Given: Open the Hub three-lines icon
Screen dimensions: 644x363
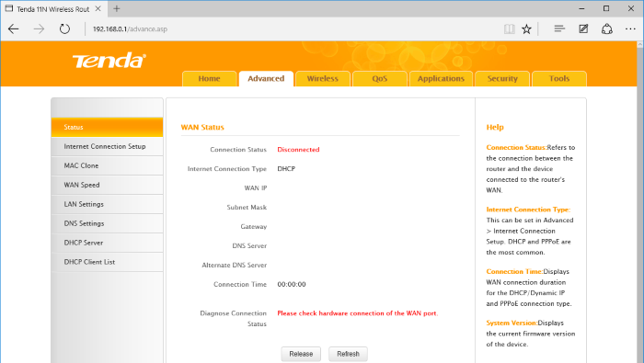Looking at the screenshot, I should (x=559, y=28).
